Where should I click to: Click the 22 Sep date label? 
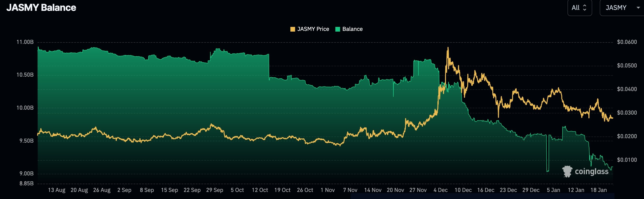click(x=192, y=190)
